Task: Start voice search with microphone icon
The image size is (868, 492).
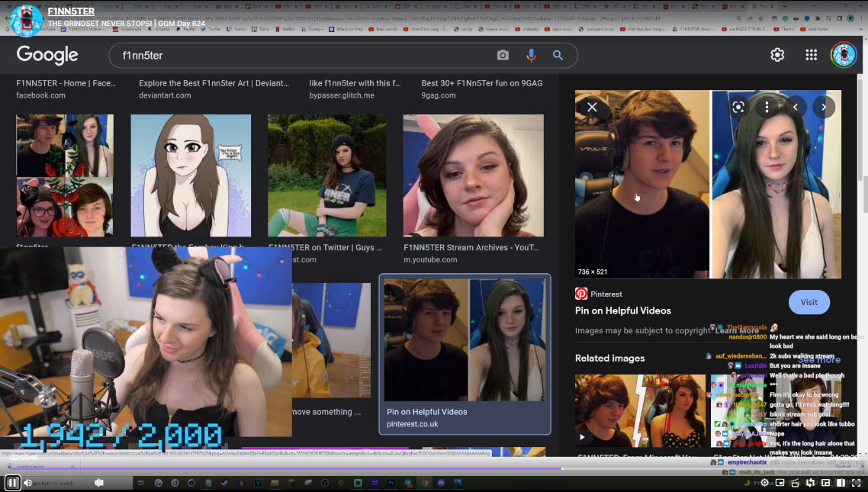Action: point(531,56)
